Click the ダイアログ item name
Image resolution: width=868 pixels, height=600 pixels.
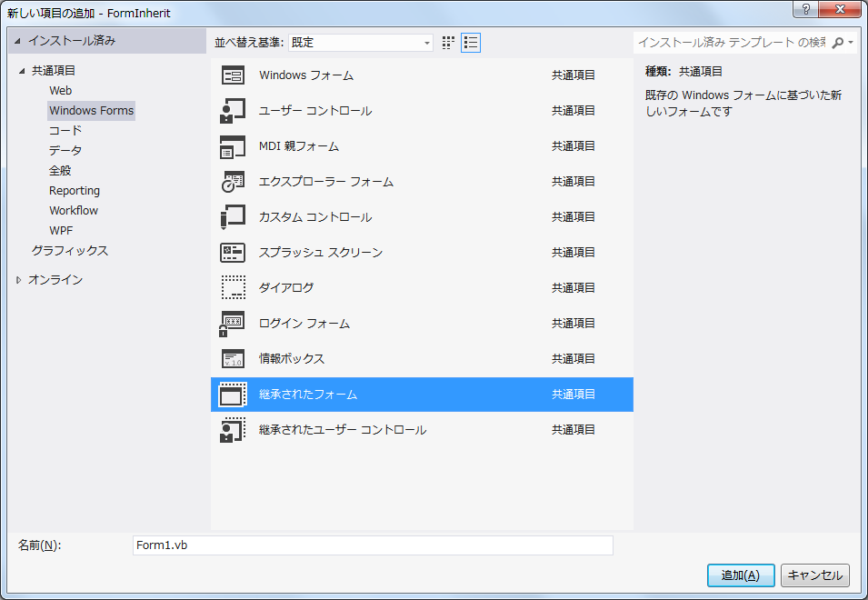(286, 288)
